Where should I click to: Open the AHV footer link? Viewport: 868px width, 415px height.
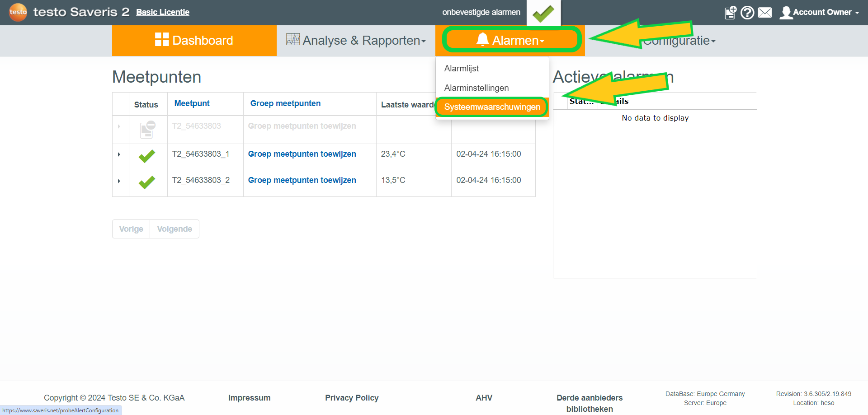[x=484, y=398]
